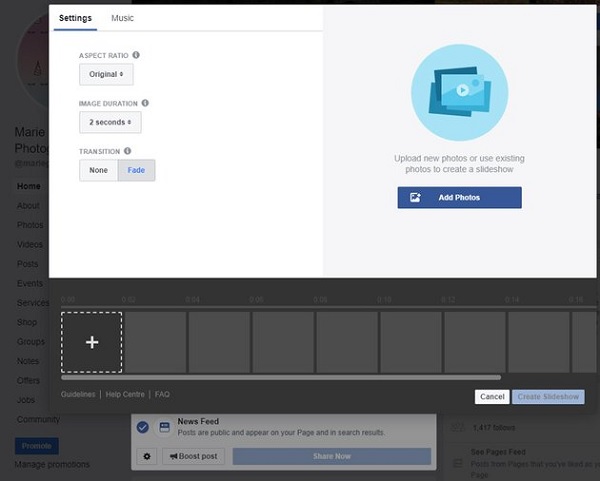Open Events in page sidebar
600x481 pixels.
coord(30,284)
